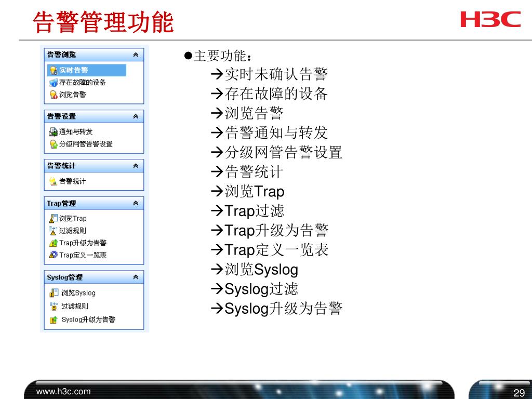
Task: Click the 实时告警 bulb icon
Action: (54, 70)
